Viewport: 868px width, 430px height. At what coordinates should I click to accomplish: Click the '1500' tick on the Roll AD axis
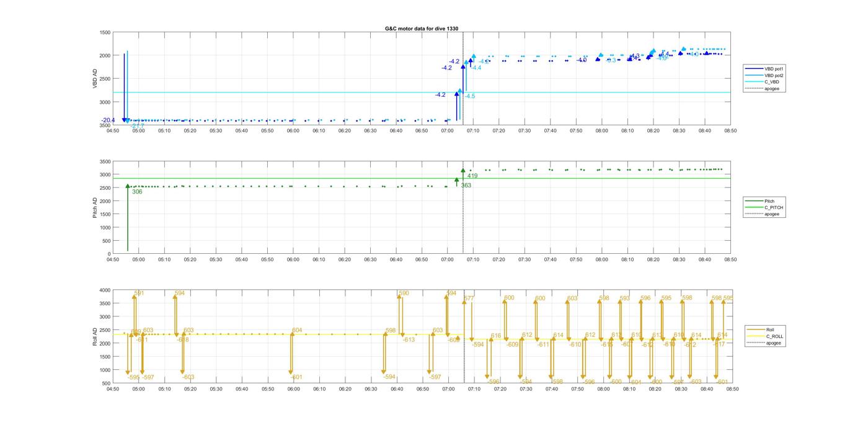coord(105,357)
